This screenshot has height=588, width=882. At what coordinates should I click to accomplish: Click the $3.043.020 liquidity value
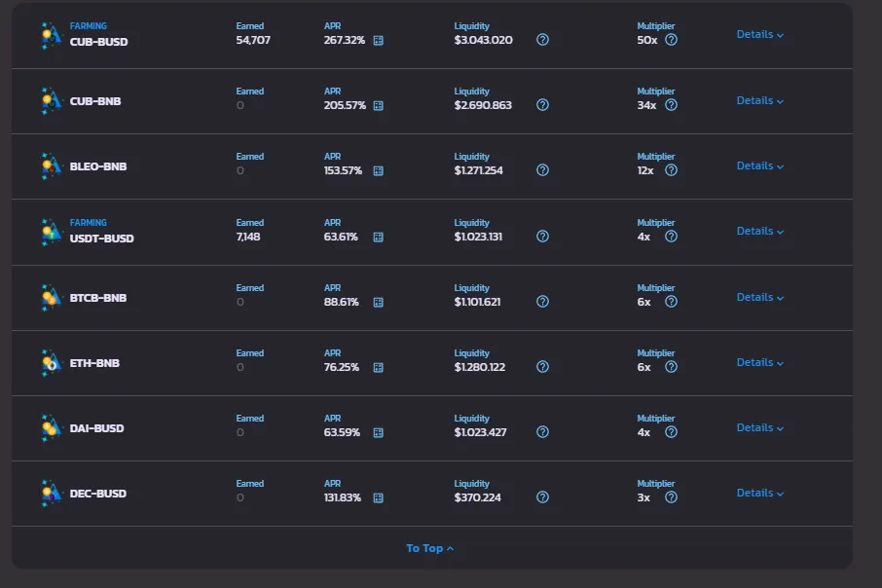tap(484, 41)
